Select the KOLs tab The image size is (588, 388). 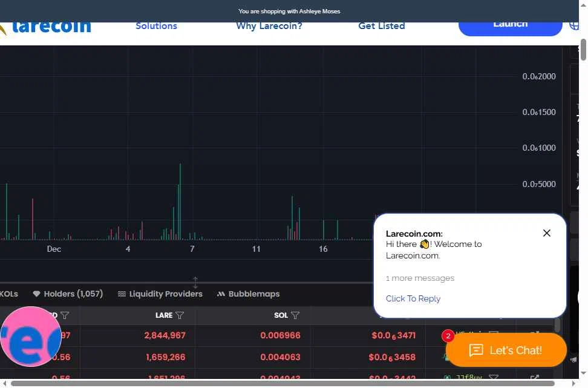tap(9, 294)
